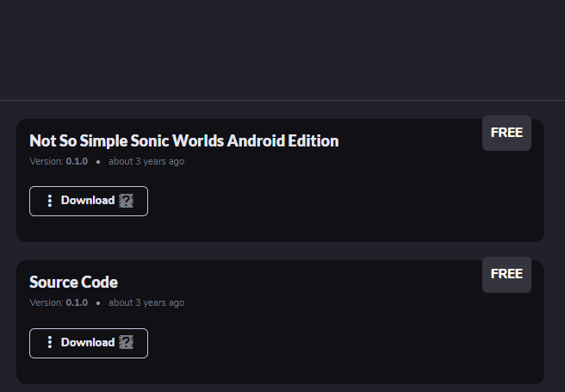Click the bullet separator in the Android Edition version line

click(x=98, y=161)
